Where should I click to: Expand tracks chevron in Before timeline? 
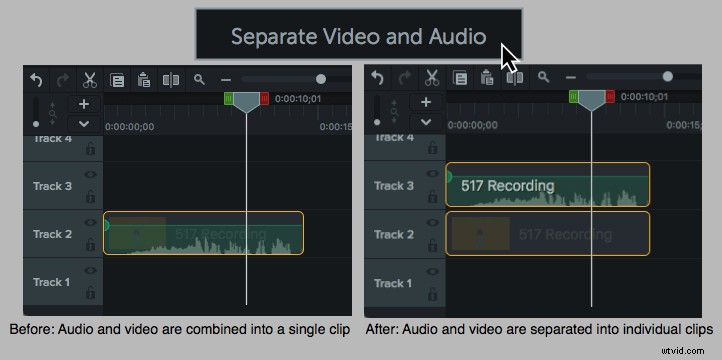click(84, 124)
